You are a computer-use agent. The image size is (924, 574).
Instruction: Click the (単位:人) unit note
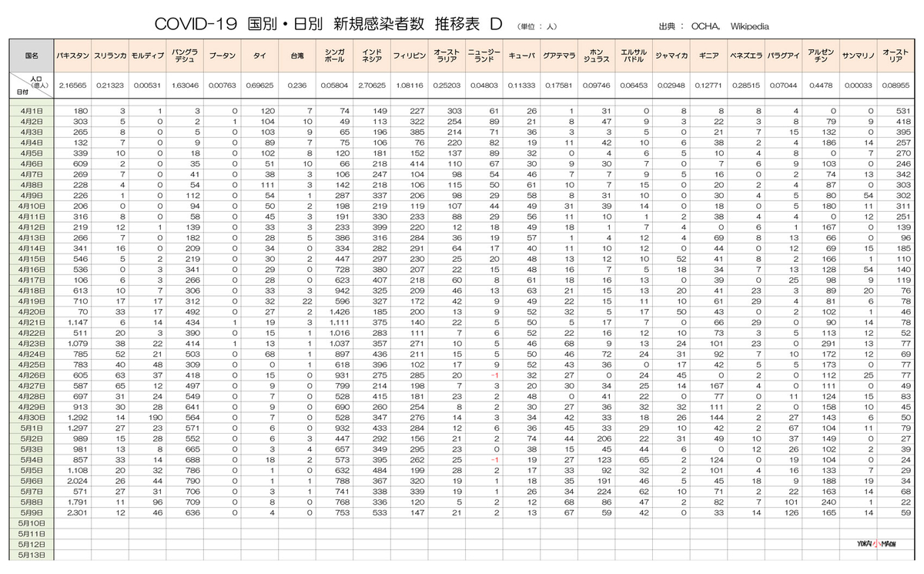[x=537, y=26]
